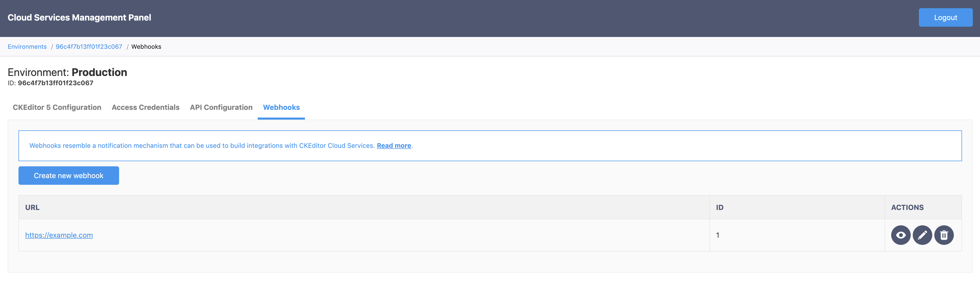View webhook details with the eye icon

tap(900, 235)
